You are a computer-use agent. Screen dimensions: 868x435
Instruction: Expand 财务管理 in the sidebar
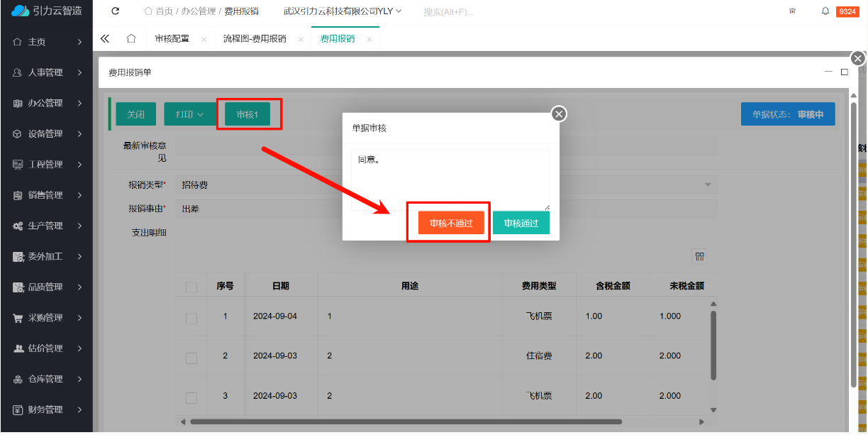click(48, 409)
